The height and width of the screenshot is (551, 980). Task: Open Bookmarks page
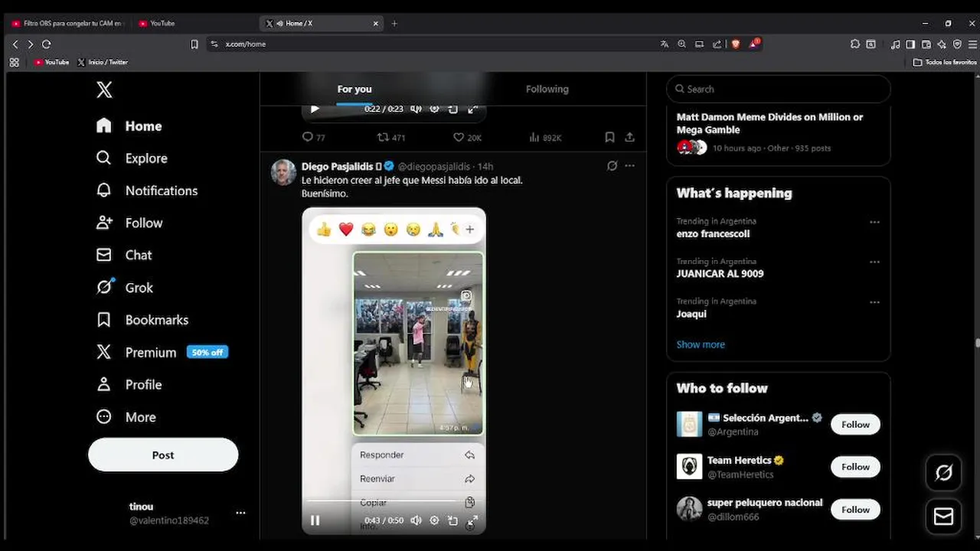[x=142, y=320]
